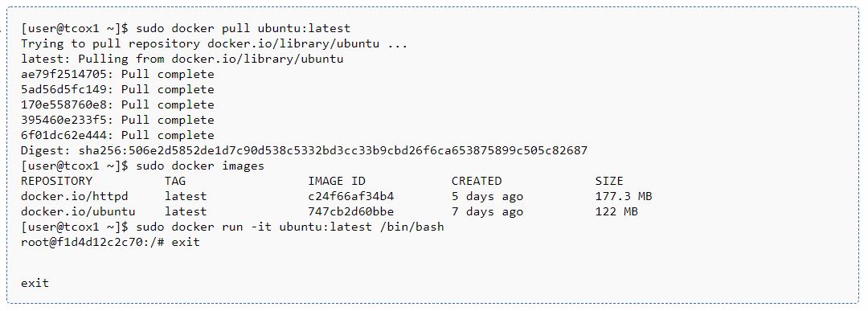868x311 pixels.
Task: Select the docker.io/httpd repository entry
Action: [74, 196]
